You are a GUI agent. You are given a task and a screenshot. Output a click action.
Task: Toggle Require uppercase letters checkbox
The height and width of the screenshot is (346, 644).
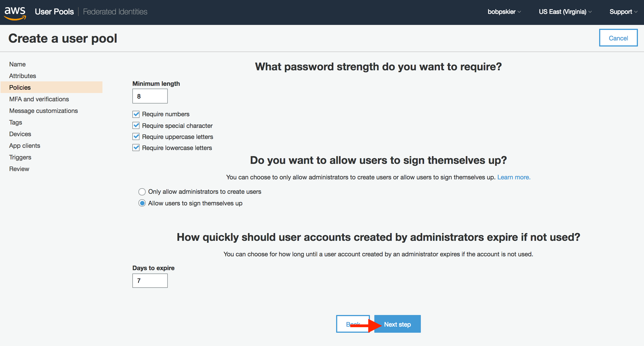[136, 136]
